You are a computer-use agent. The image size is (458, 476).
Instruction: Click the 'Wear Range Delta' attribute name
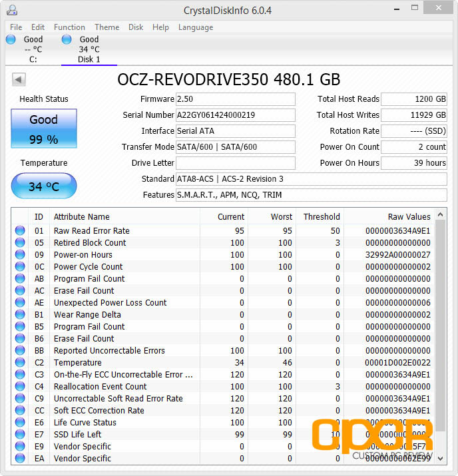point(87,314)
